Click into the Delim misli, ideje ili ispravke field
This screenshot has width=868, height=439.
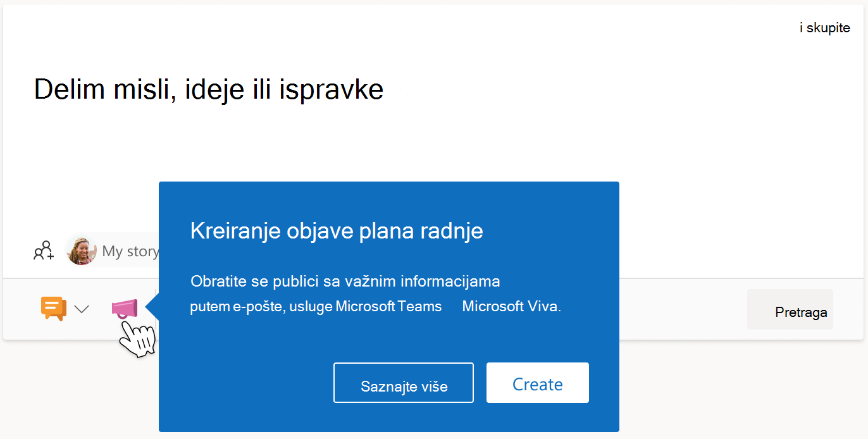coord(209,89)
